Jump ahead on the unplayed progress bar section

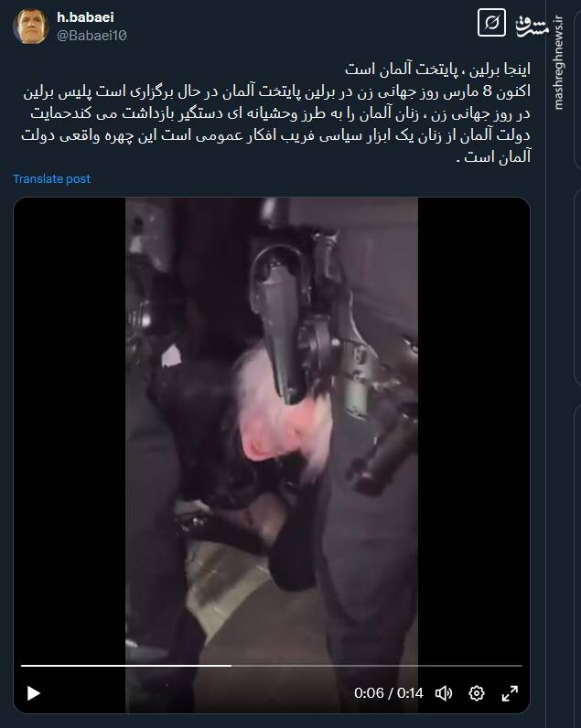click(377, 665)
